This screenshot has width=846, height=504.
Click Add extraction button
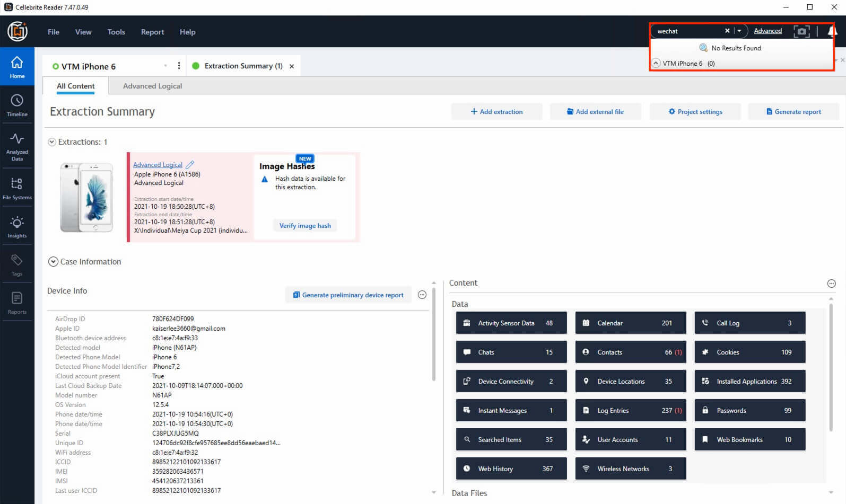click(x=496, y=111)
